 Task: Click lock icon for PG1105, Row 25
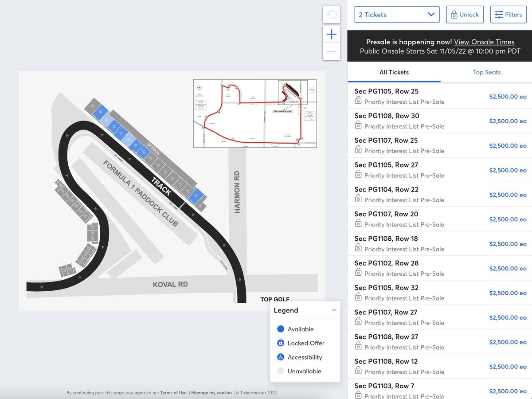point(358,101)
